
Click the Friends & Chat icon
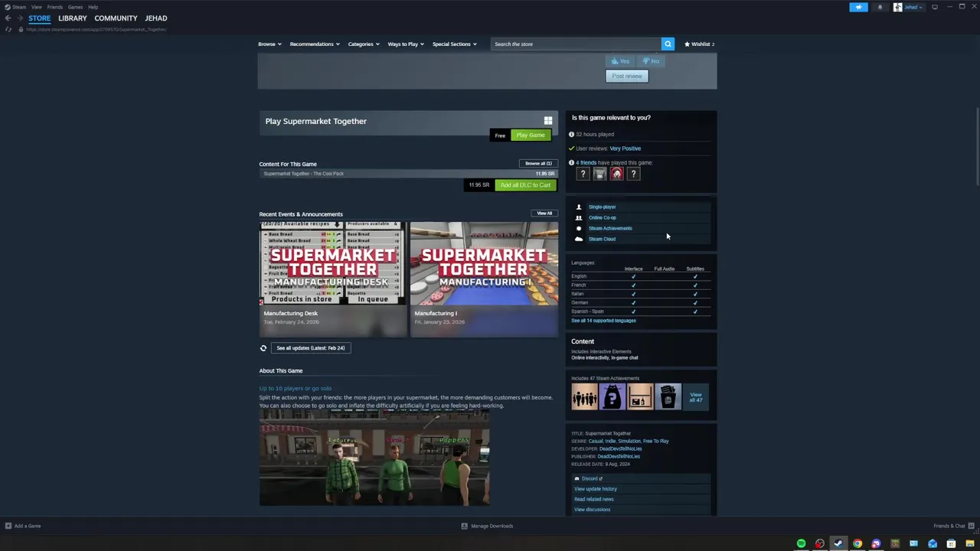point(972,526)
